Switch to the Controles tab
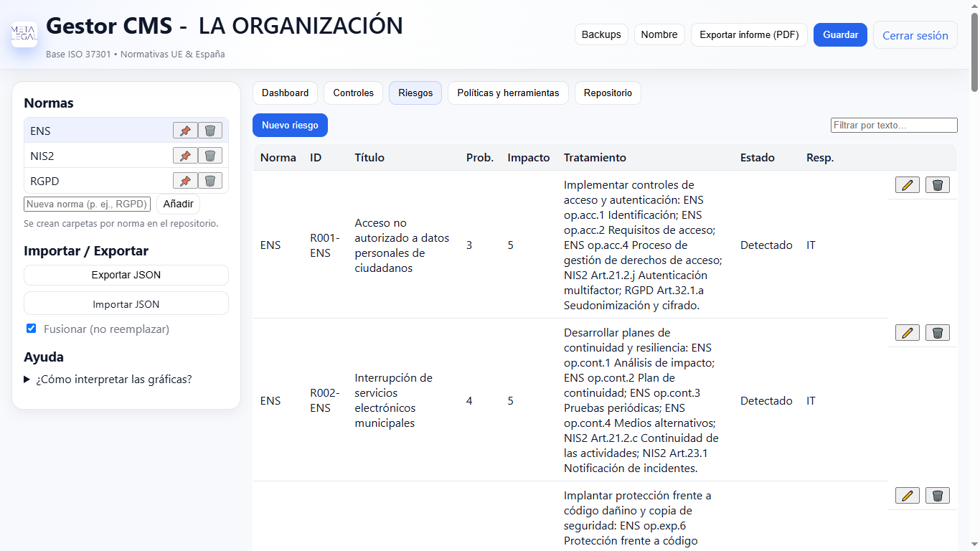Viewport: 980px width, 551px height. [x=354, y=93]
